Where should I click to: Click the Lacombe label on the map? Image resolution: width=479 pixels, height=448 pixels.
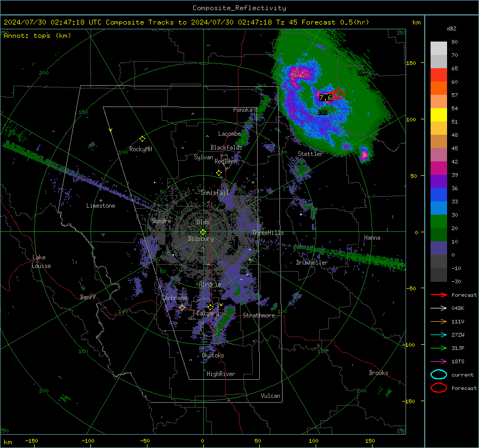229,134
